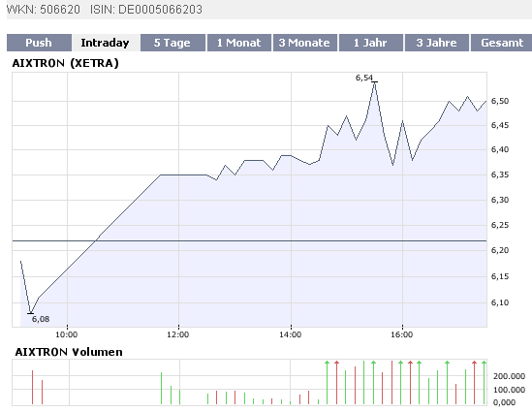Click the AIXTRON Volumen heading
Image resolution: width=532 pixels, height=412 pixels.
tap(69, 352)
